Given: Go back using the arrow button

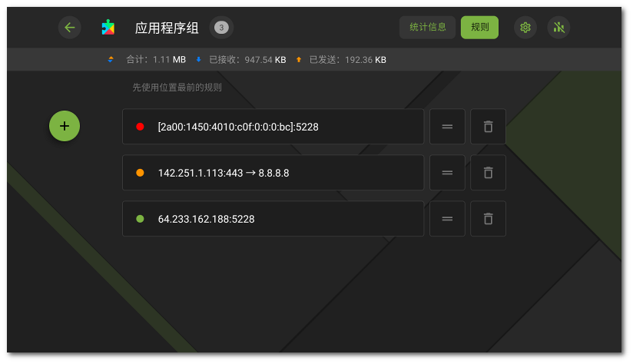Looking at the screenshot, I should [x=70, y=28].
